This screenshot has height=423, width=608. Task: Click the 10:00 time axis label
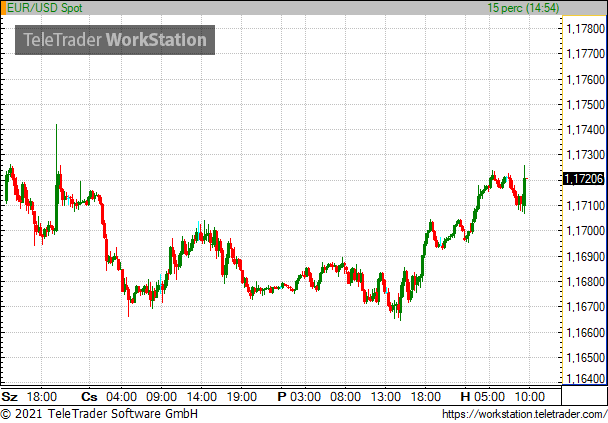pos(530,397)
